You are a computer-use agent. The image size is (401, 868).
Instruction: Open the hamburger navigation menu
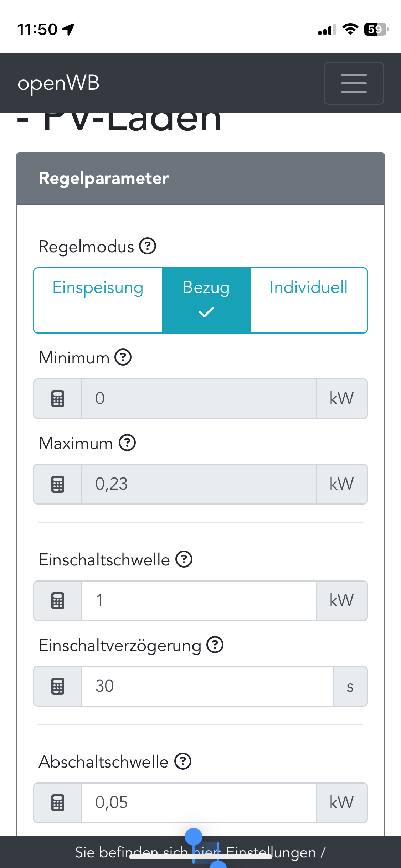pos(354,83)
